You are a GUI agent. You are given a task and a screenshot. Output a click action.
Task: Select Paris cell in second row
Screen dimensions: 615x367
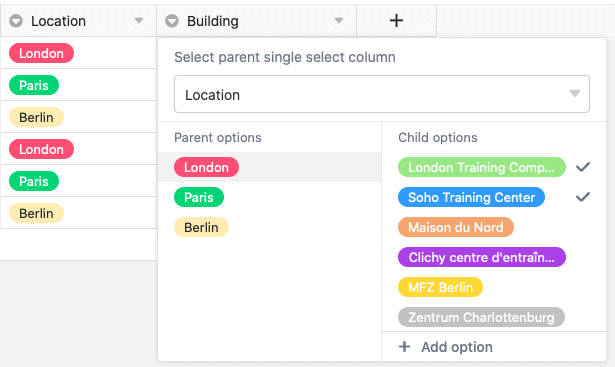click(x=34, y=85)
